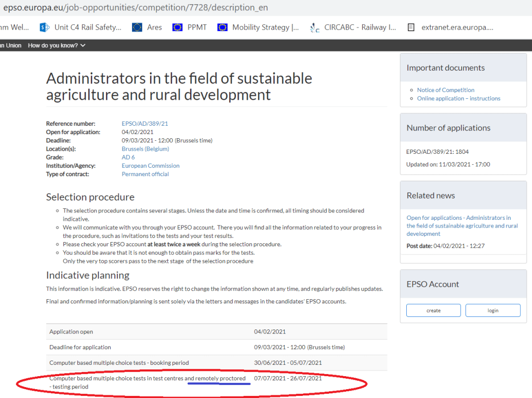Viewport: 532px width, 398px height.
Task: Click the AD 6 grade link
Action: click(x=128, y=157)
